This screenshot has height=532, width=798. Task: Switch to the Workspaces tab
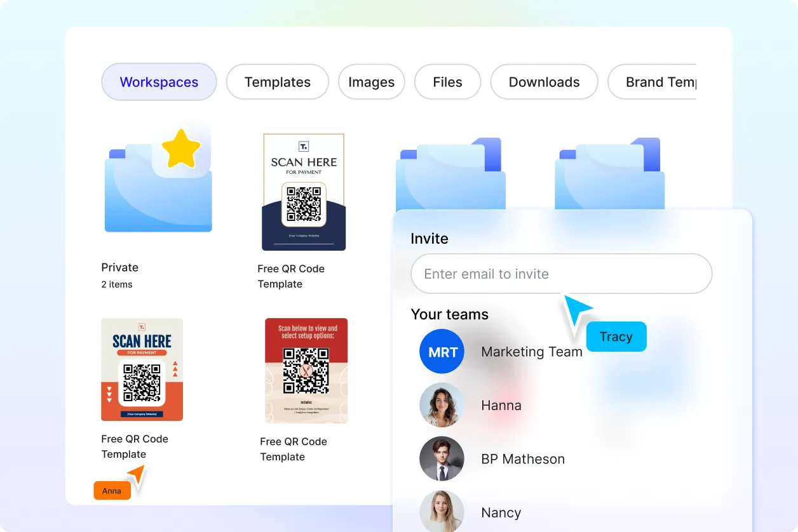pos(159,82)
